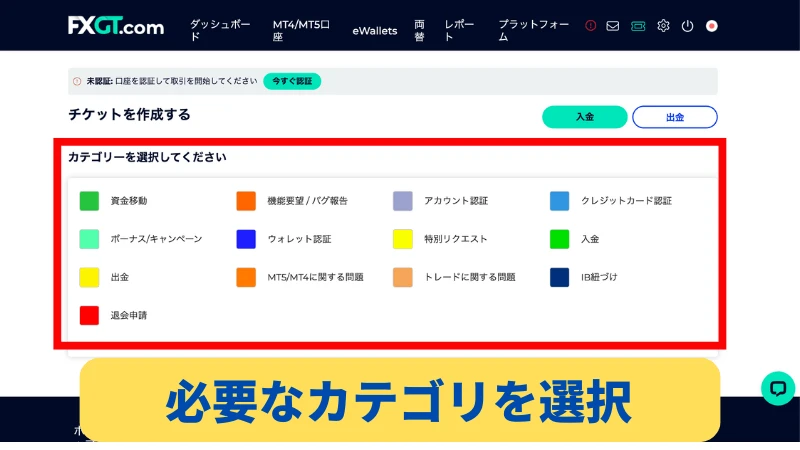Select the トレードに関する問題 category
The image size is (800, 450).
pos(469,277)
